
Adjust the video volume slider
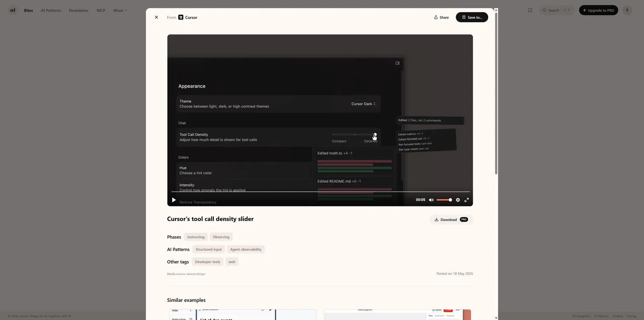coord(444,200)
